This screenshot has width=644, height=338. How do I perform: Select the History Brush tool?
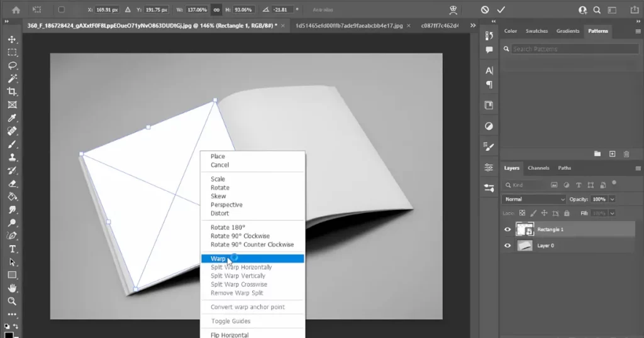pos(13,170)
